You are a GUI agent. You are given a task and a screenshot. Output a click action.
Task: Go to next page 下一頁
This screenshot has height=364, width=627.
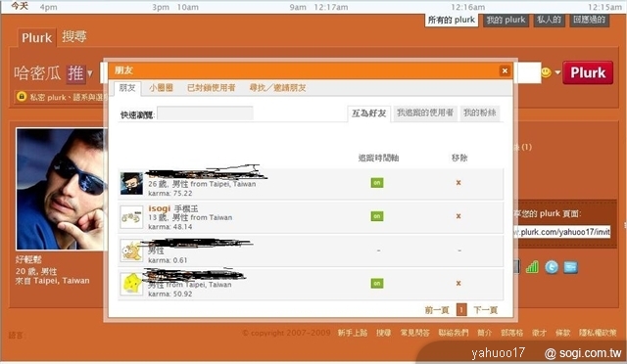click(x=486, y=310)
